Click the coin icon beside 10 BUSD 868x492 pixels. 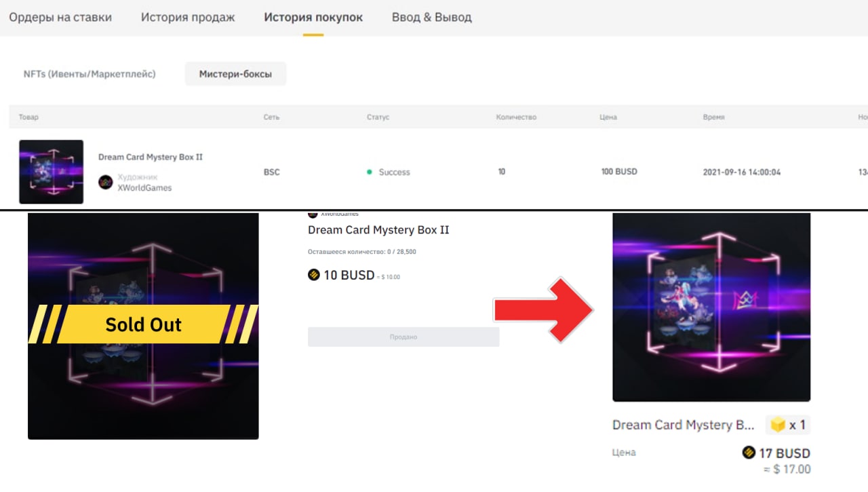coord(313,275)
